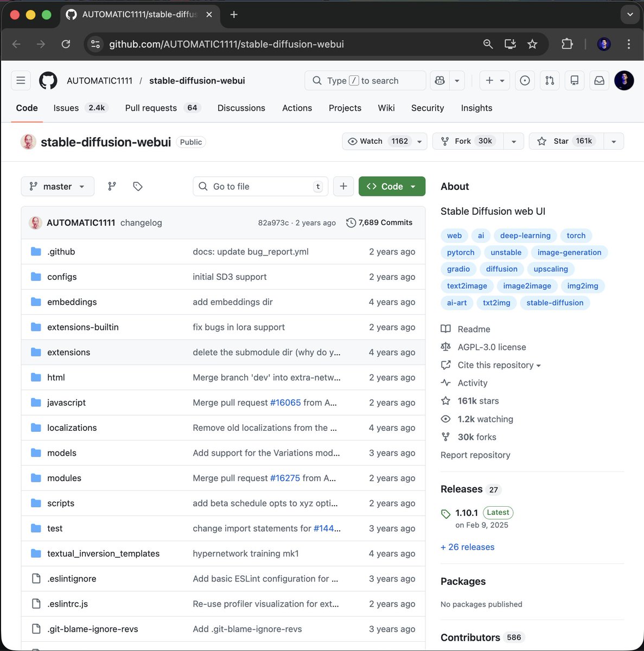This screenshot has height=651, width=644.
Task: Click the browser address bar URL
Action: (226, 44)
